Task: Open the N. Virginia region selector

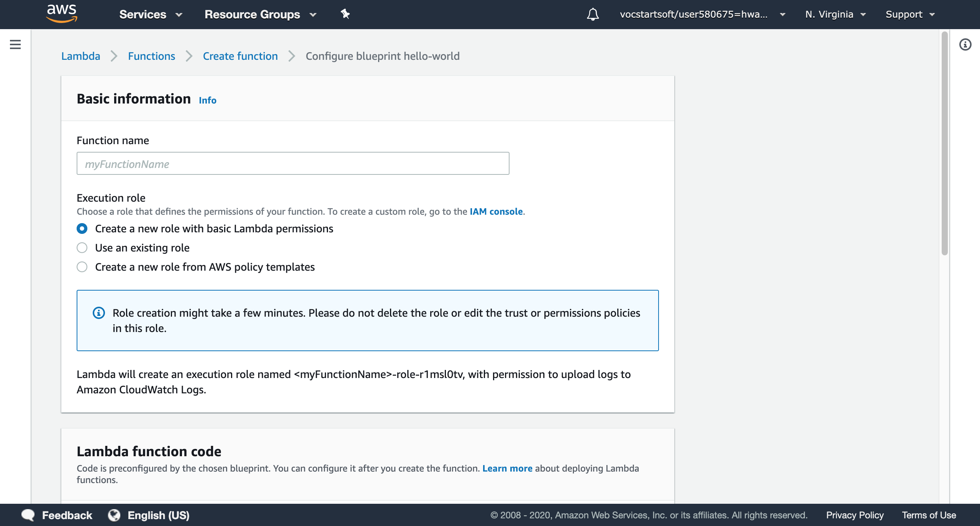Action: point(836,15)
